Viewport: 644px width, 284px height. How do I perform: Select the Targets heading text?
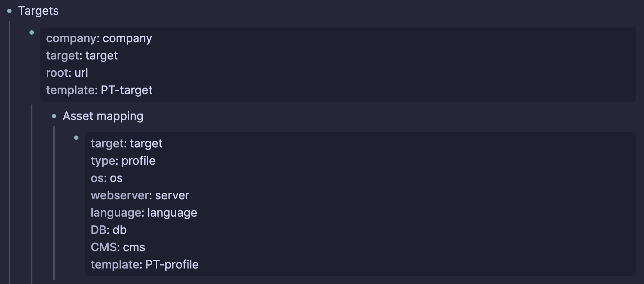click(38, 11)
